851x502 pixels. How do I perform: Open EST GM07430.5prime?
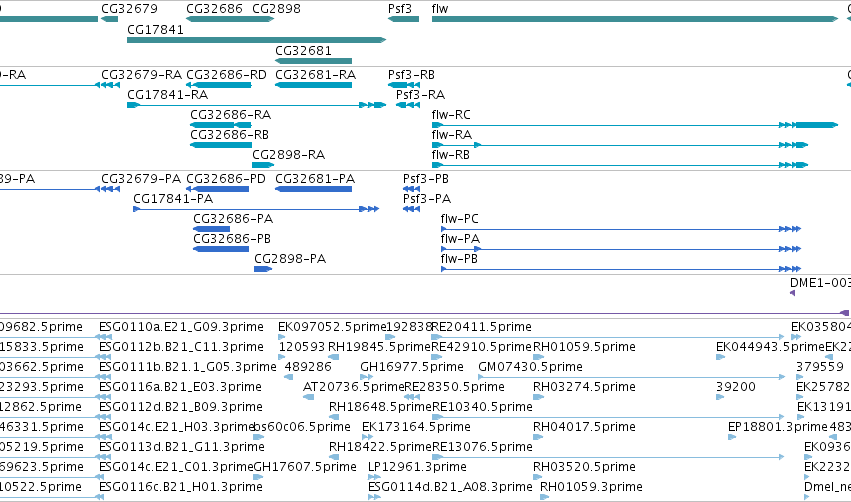(x=530, y=367)
